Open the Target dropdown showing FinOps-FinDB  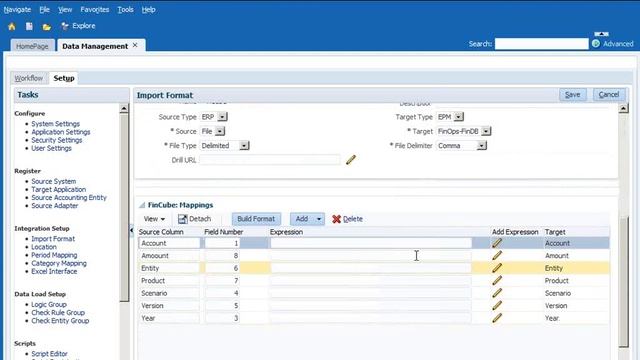coord(486,131)
